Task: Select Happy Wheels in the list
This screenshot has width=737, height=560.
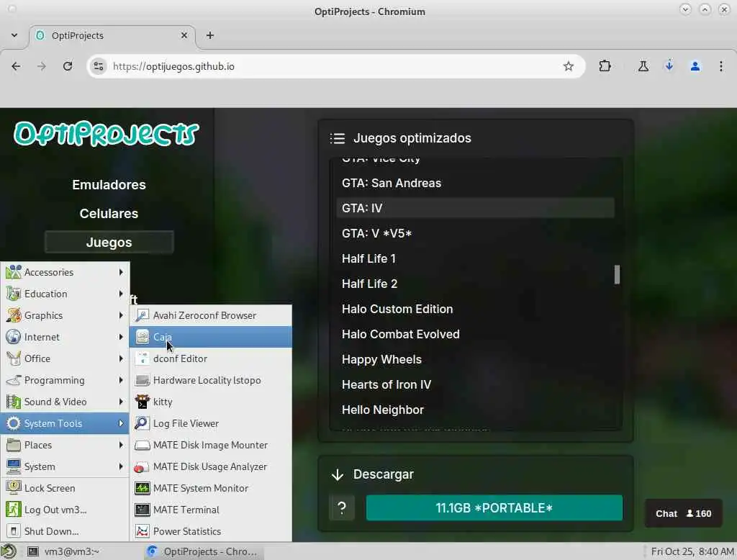Action: [x=476, y=359]
